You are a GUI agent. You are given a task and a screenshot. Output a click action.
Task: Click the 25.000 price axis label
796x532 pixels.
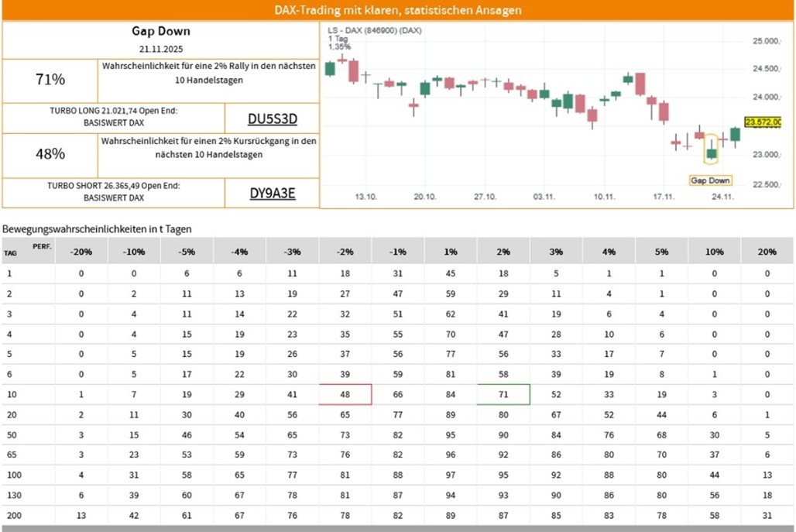point(767,40)
